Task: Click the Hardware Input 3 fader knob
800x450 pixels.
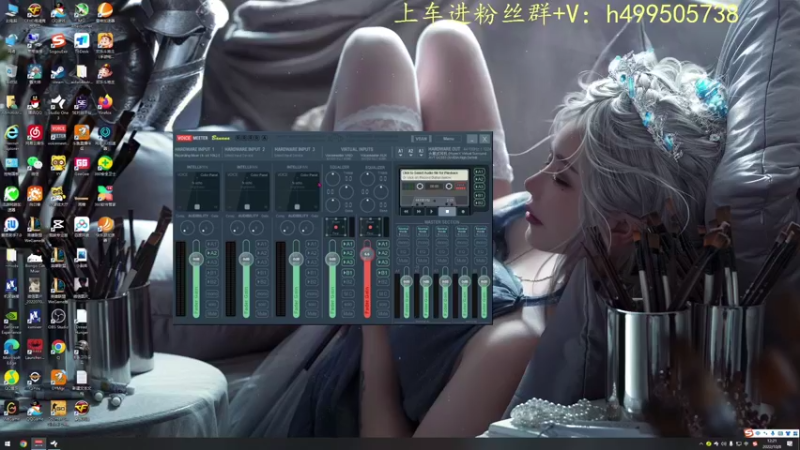Action: tap(296, 259)
